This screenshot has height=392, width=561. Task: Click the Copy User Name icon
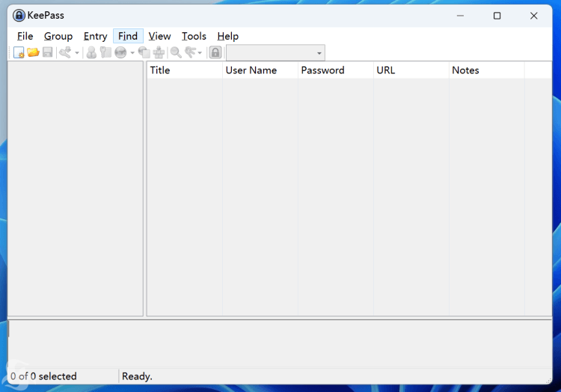click(x=91, y=52)
